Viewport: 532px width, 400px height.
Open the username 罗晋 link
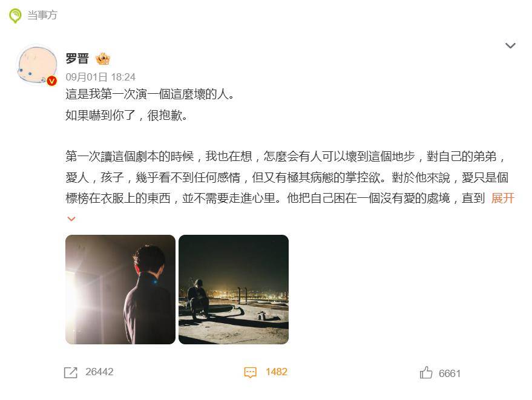click(77, 59)
